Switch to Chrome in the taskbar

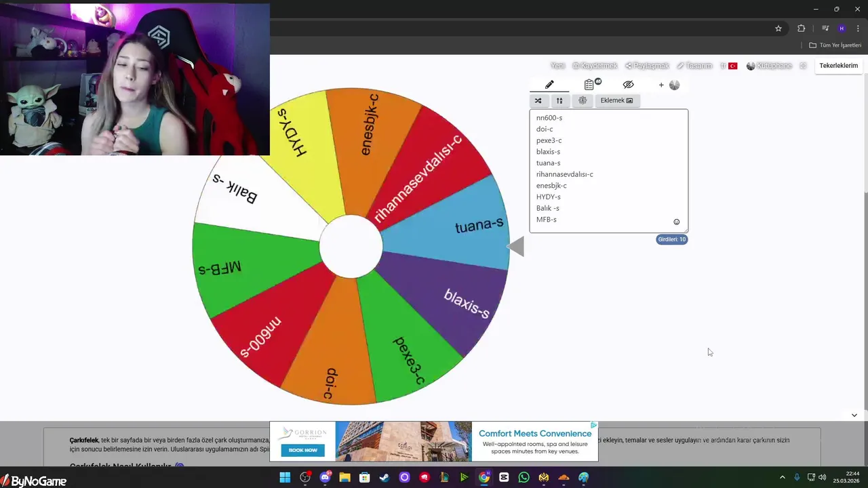484,477
